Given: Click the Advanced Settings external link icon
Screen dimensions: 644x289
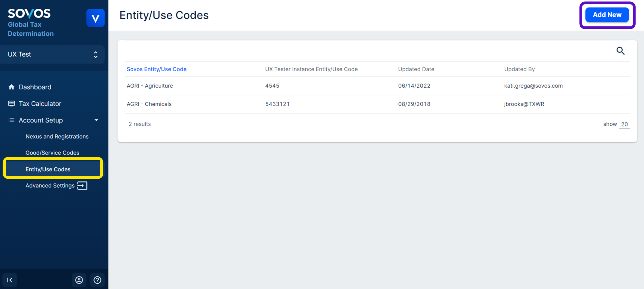Looking at the screenshot, I should point(82,186).
